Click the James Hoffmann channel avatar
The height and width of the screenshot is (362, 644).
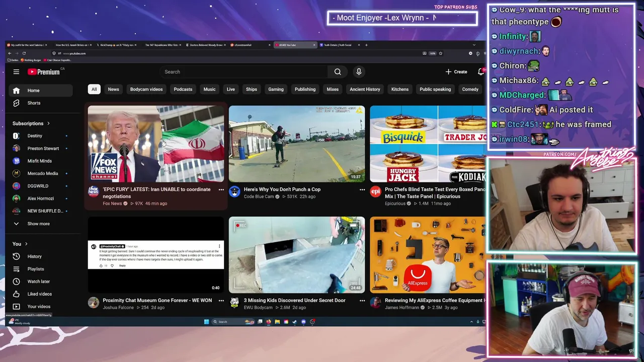pos(375,302)
